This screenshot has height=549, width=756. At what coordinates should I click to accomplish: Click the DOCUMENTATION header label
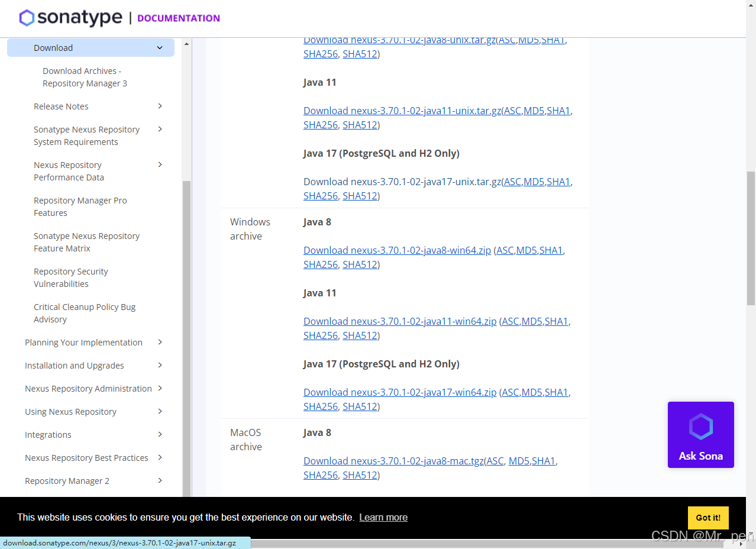click(179, 18)
